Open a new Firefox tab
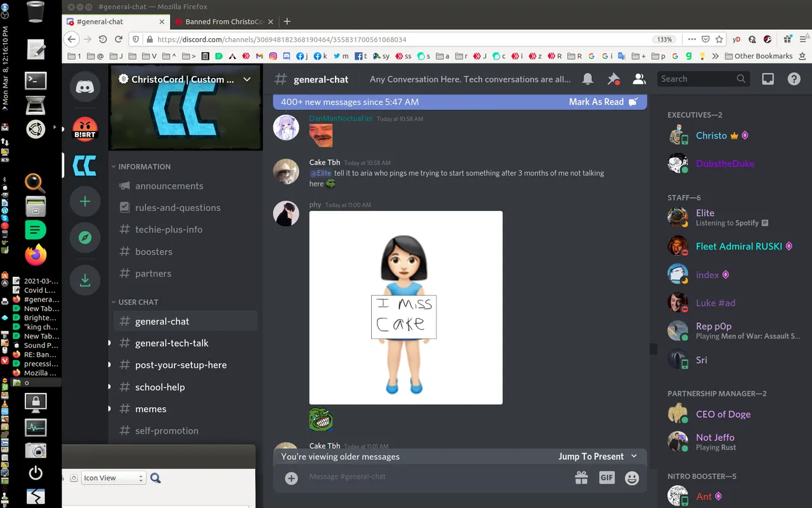The height and width of the screenshot is (508, 812). pos(287,22)
